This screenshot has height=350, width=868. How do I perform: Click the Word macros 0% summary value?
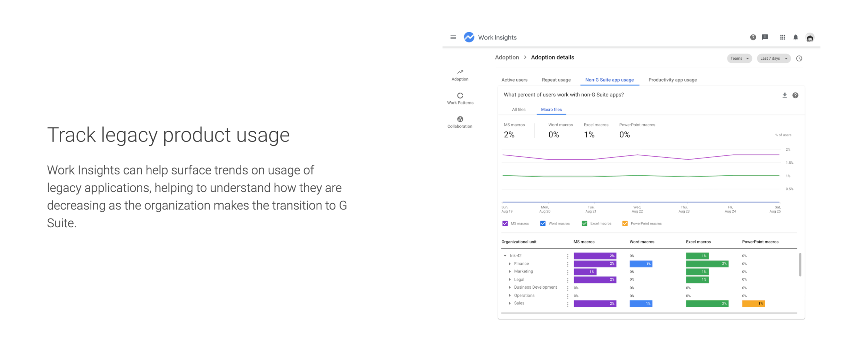click(x=553, y=135)
